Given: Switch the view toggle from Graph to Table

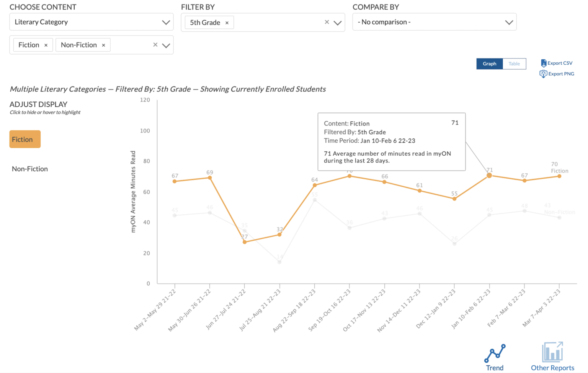Looking at the screenshot, I should click(x=514, y=64).
